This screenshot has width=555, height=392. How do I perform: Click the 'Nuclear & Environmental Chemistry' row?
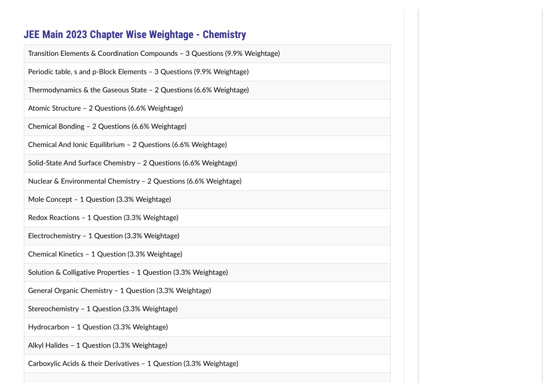tap(207, 181)
